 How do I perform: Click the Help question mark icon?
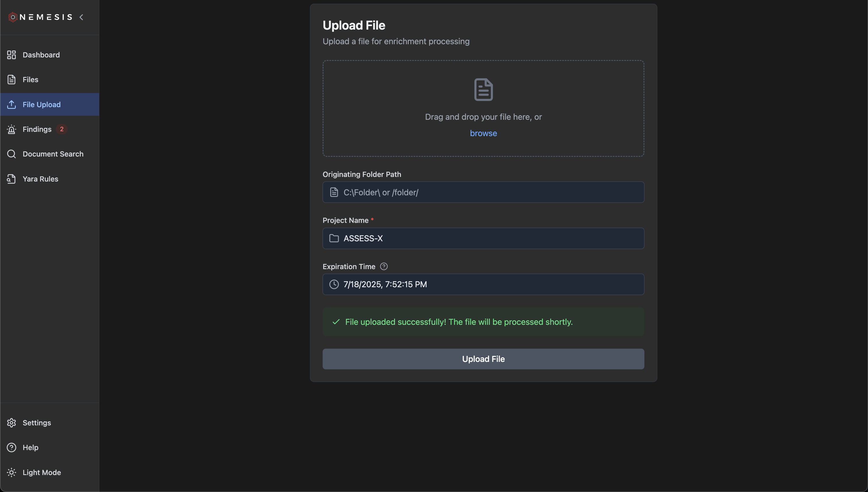(11, 447)
